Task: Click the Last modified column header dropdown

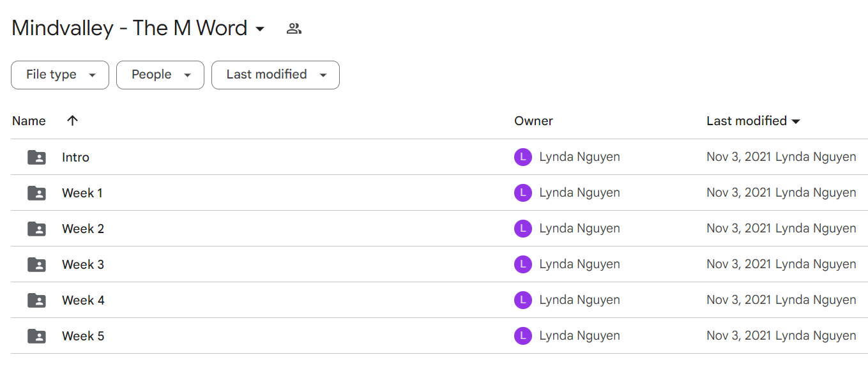Action: pos(754,121)
